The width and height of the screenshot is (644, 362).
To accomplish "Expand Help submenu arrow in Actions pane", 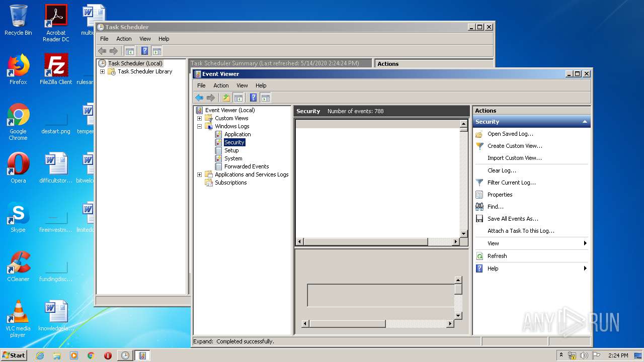I will click(585, 268).
